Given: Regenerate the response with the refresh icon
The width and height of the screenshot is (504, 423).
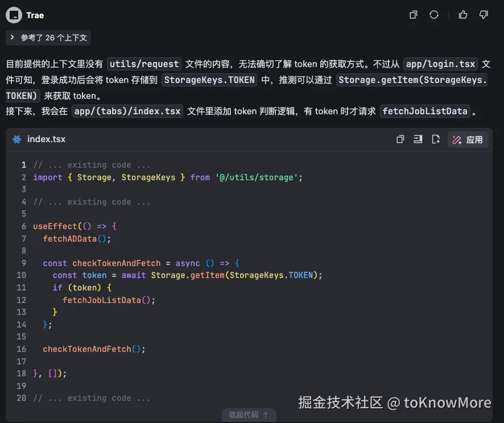Looking at the screenshot, I should [x=434, y=15].
